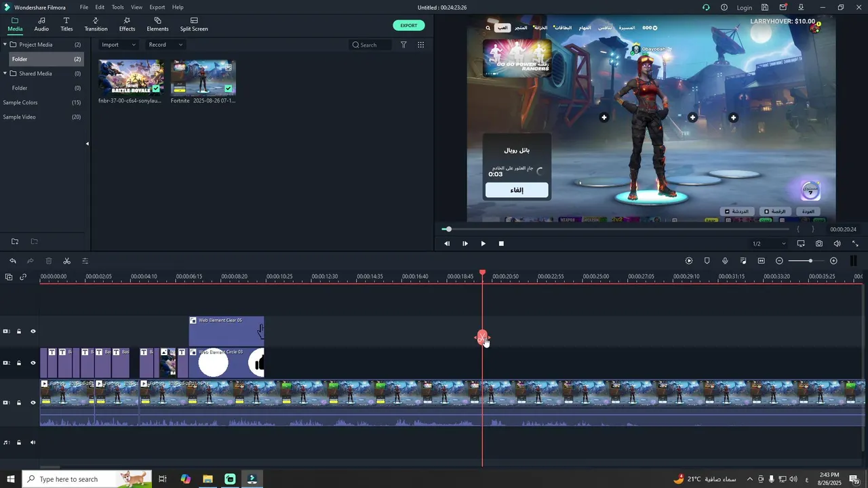Click the timeline zoom slider handle
868x488 pixels.
click(x=810, y=261)
